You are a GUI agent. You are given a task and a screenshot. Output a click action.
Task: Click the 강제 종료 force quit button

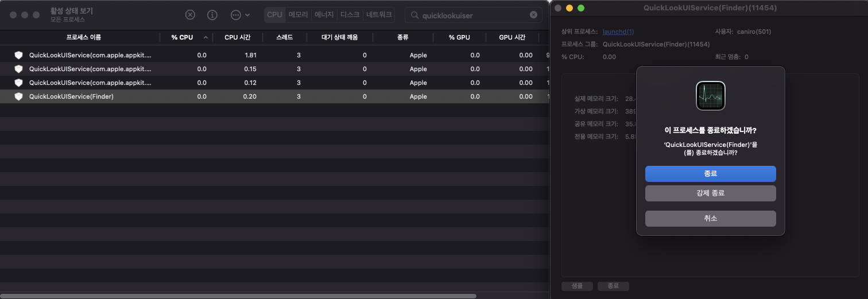pos(710,193)
